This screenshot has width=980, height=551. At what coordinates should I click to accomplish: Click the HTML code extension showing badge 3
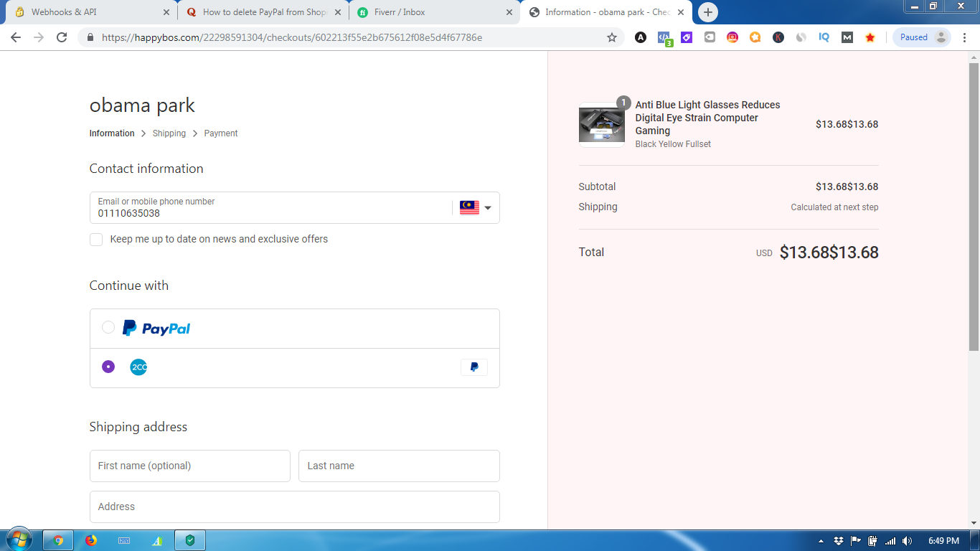(663, 37)
